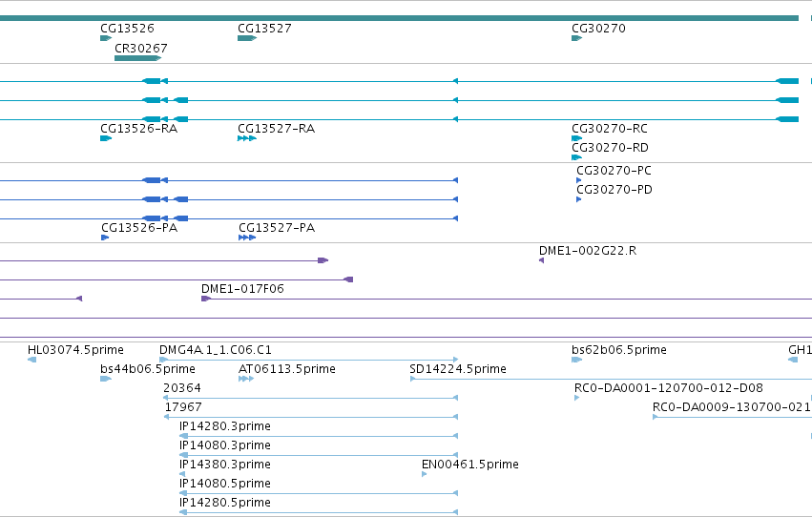Select the CG30270-RD transcript label
812x517 pixels.
click(610, 148)
